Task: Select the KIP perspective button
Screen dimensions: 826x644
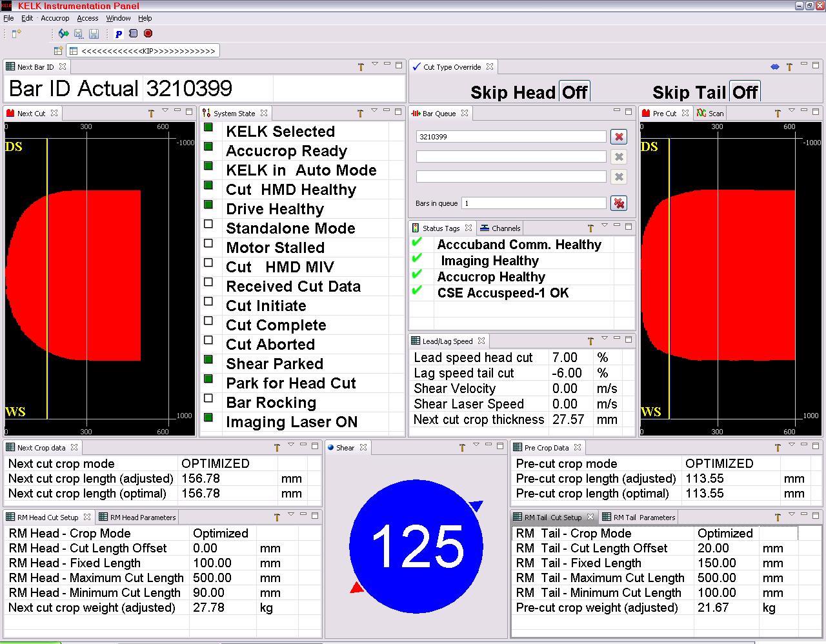Action: (x=143, y=50)
